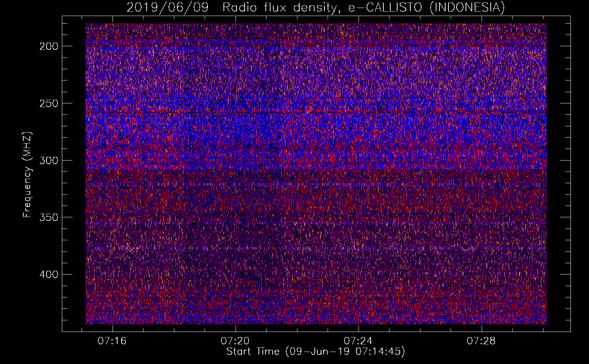Click the 07:20 time tick label
This screenshot has height=364, width=589.
(235, 341)
